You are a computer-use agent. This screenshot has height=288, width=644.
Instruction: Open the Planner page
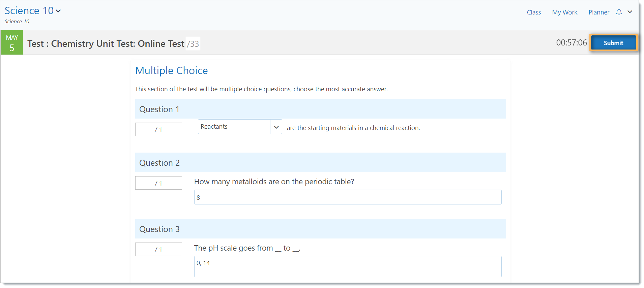(x=599, y=12)
